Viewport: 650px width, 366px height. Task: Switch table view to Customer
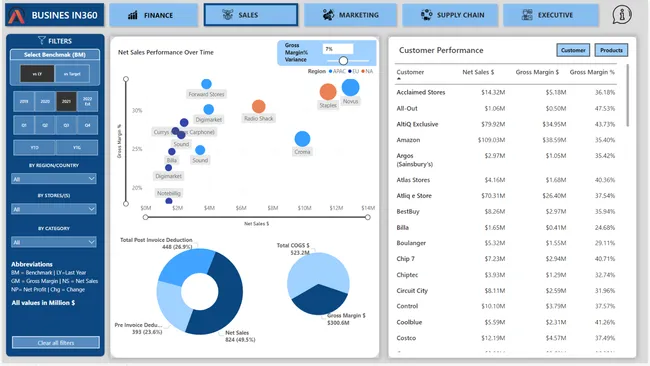point(573,50)
